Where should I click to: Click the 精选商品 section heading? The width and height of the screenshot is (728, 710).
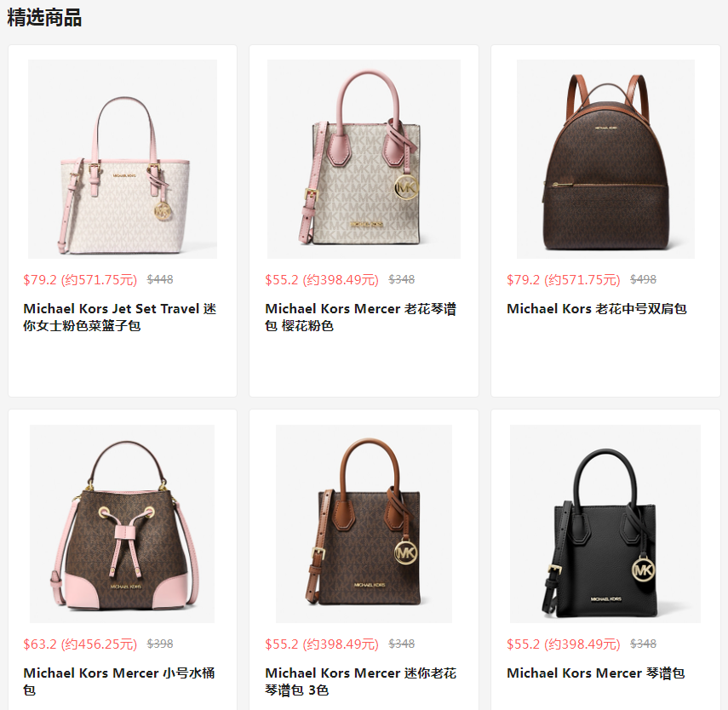[x=44, y=18]
